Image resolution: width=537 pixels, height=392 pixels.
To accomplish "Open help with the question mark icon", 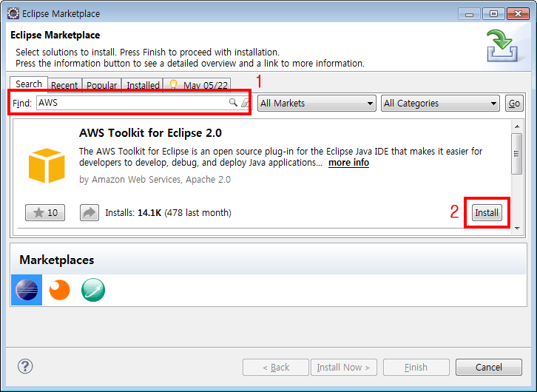I will pyautogui.click(x=25, y=367).
